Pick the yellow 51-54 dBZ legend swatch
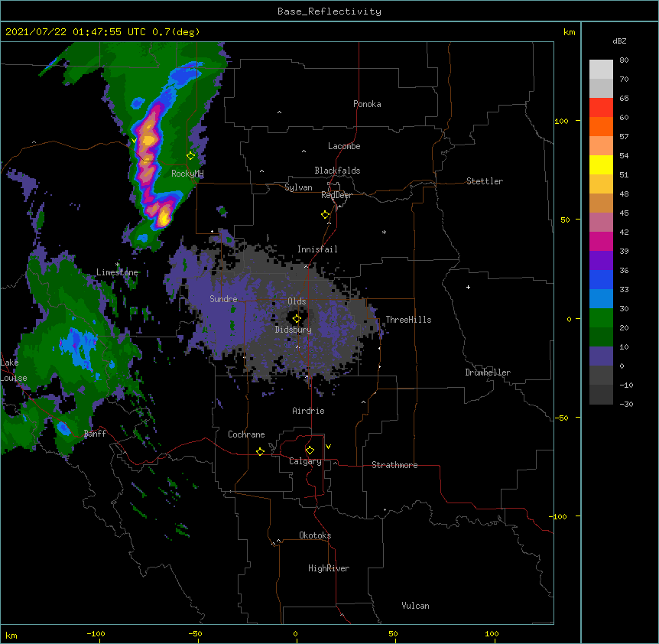 pos(601,164)
